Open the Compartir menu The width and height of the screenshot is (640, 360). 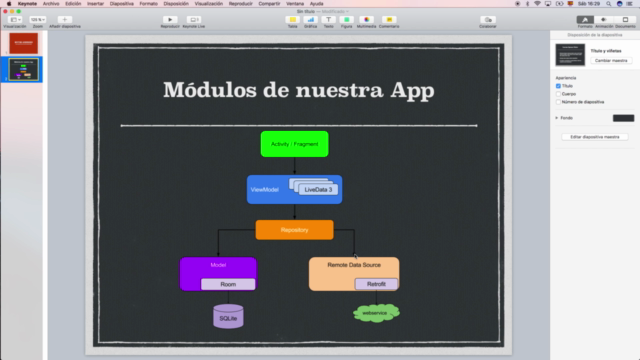(269, 4)
